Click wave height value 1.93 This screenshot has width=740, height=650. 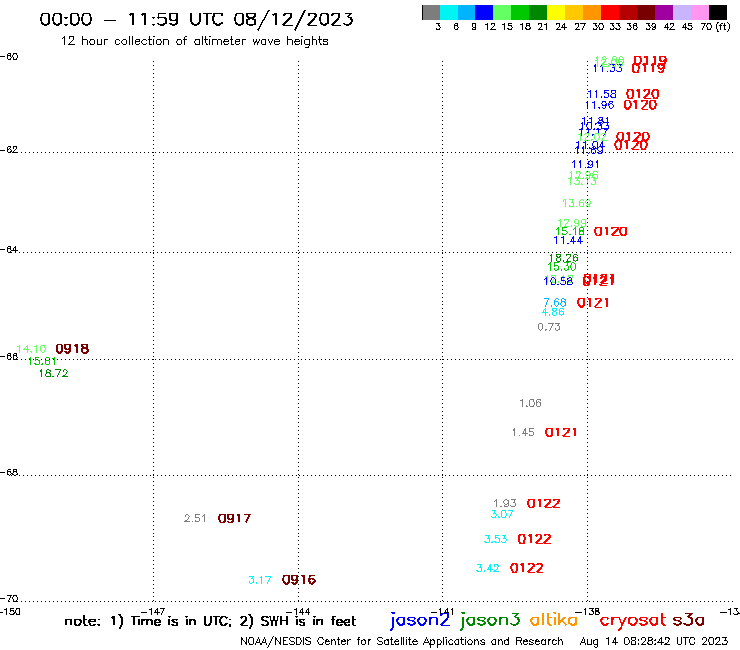pos(505,503)
